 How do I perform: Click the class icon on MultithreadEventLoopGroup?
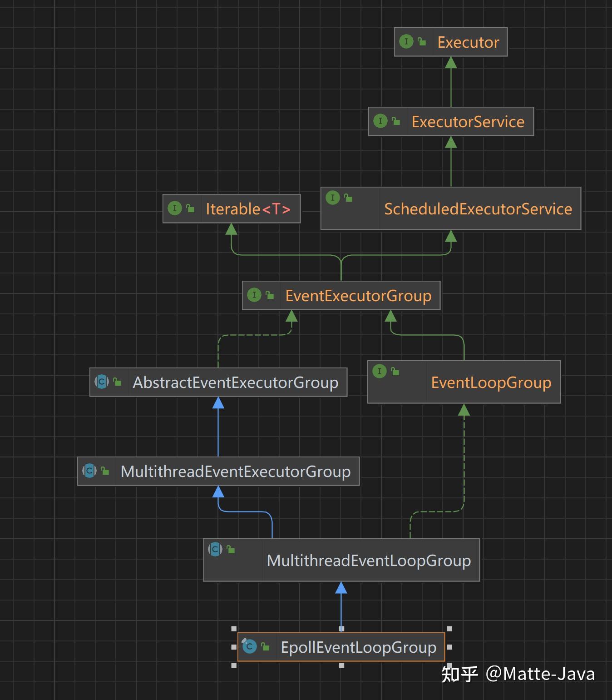[215, 548]
